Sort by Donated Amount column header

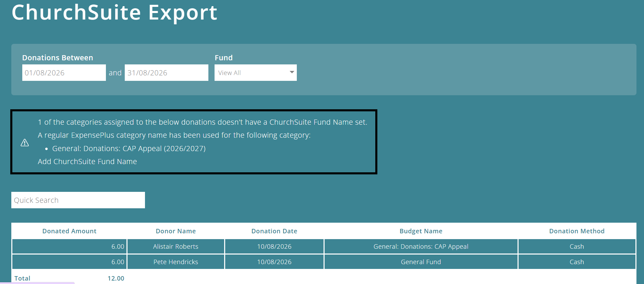point(69,231)
